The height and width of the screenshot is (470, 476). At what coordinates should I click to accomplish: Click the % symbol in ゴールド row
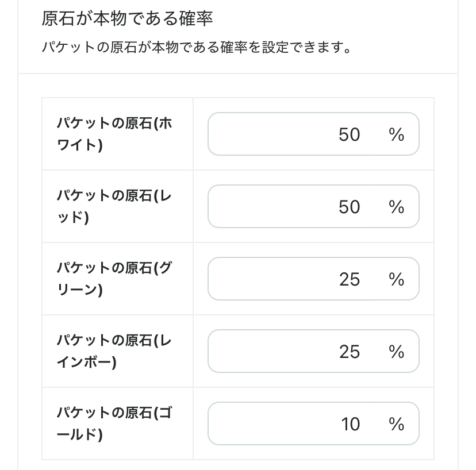coord(397,424)
